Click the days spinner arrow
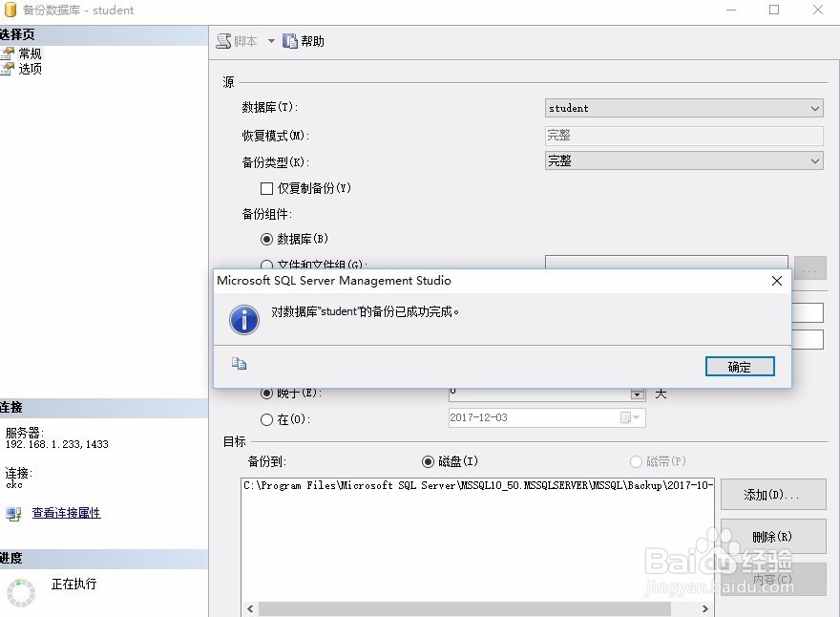Image resolution: width=840 pixels, height=617 pixels. coord(637,394)
